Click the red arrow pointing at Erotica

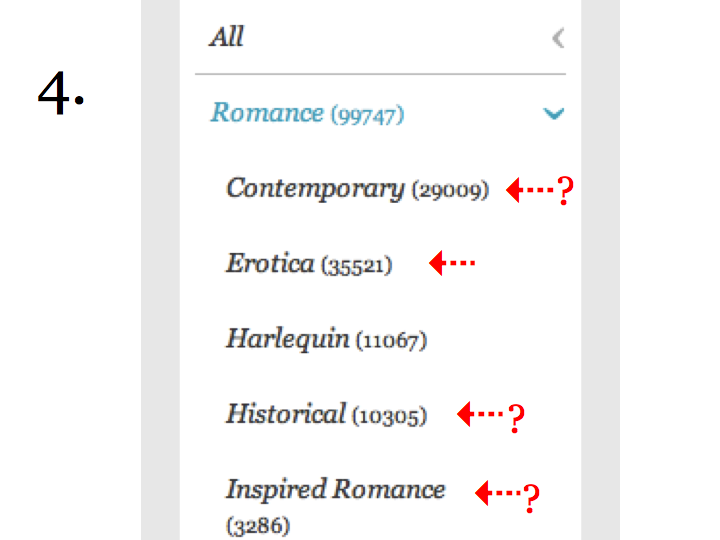(452, 263)
